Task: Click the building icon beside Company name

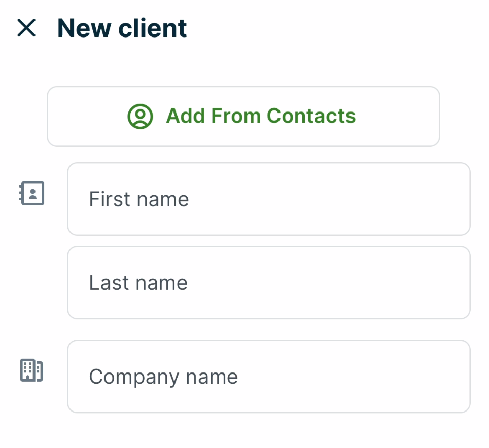Action: pos(31,370)
